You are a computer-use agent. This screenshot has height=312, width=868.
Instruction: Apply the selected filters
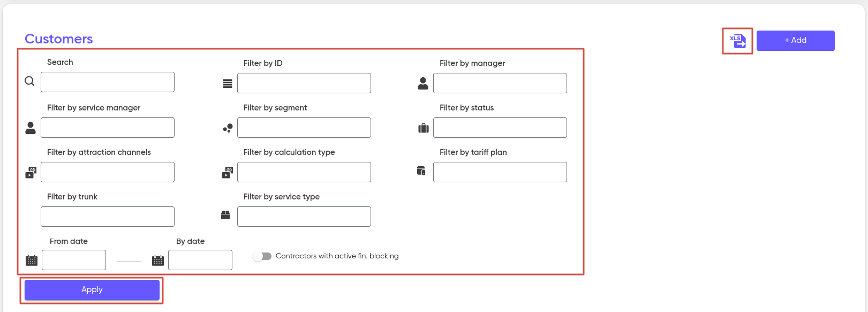92,290
